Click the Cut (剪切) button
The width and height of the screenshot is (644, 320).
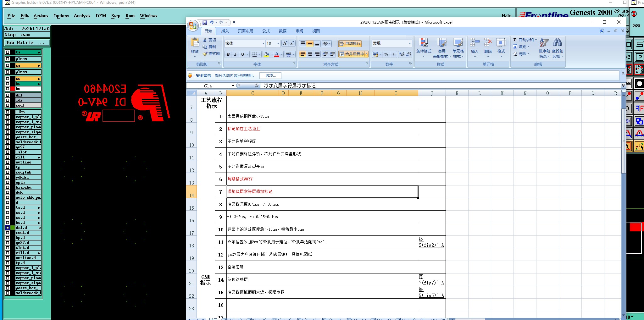[x=209, y=40]
